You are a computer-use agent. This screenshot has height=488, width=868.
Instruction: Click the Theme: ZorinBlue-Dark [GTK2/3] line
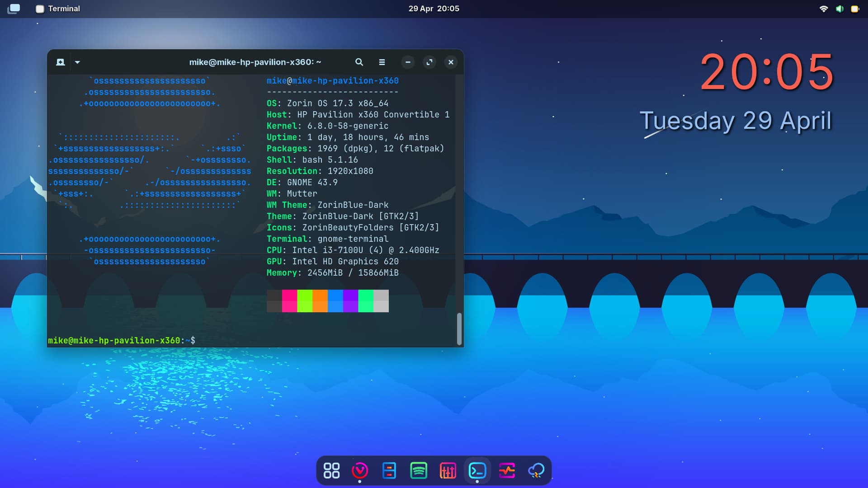point(343,216)
